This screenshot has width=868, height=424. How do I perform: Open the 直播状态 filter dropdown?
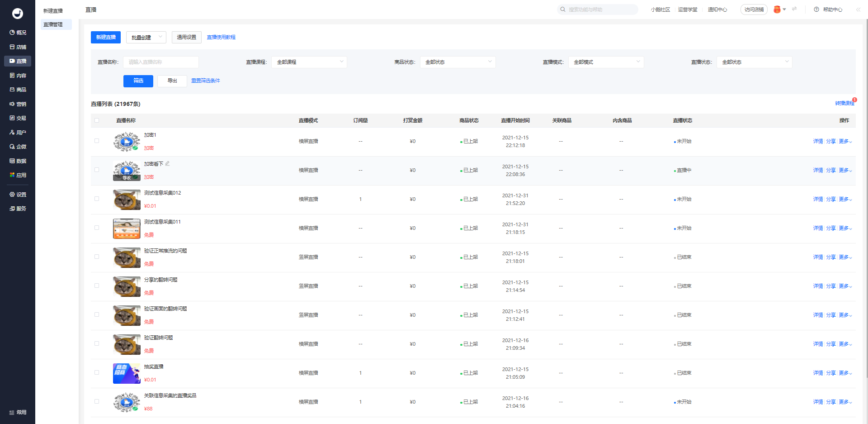click(x=754, y=62)
